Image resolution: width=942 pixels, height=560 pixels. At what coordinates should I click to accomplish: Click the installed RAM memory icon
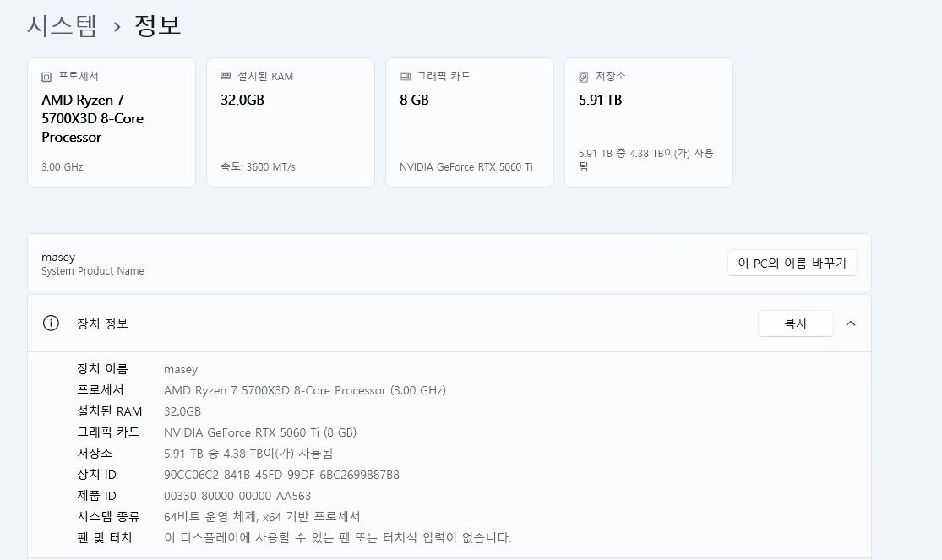click(226, 76)
